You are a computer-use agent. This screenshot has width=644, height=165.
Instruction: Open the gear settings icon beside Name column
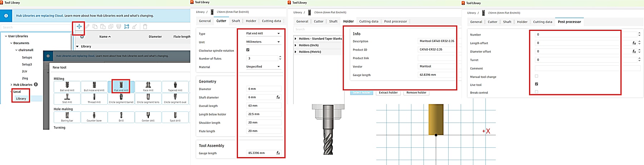coord(82,37)
